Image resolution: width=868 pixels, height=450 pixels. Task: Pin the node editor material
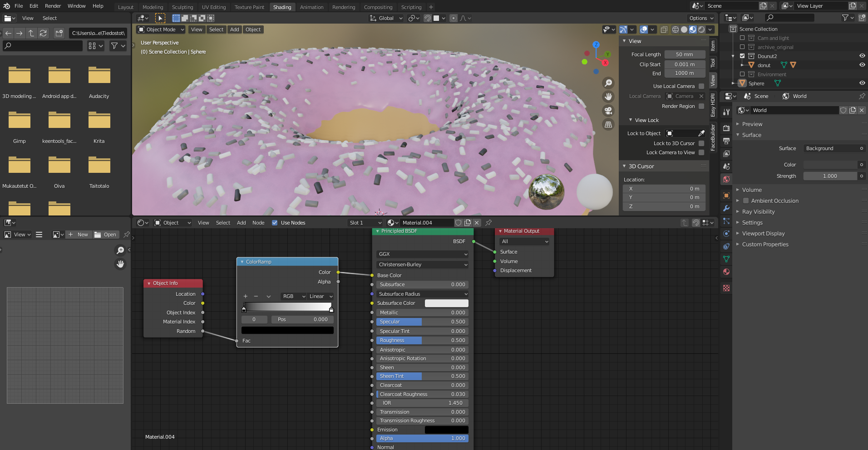[488, 223]
